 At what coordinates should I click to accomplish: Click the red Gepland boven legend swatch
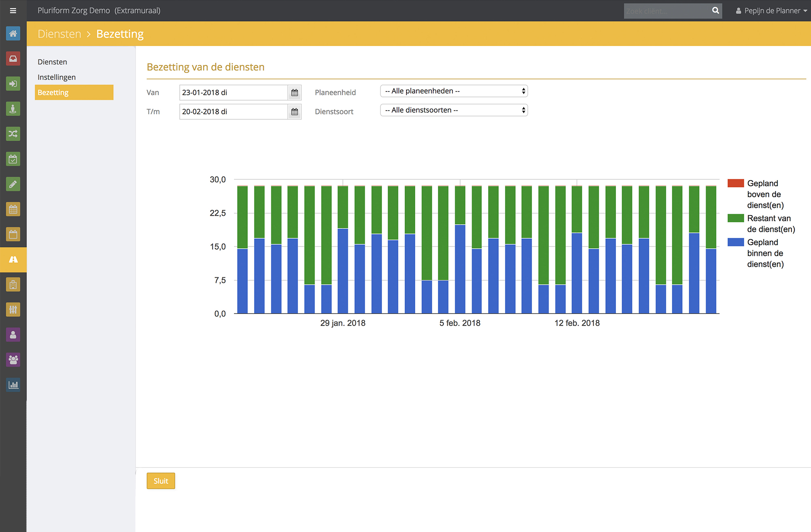tap(736, 183)
